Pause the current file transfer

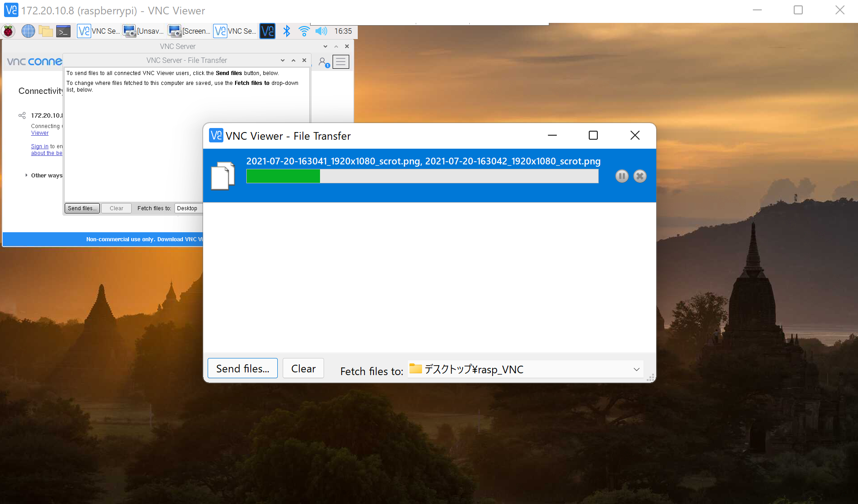click(x=622, y=176)
